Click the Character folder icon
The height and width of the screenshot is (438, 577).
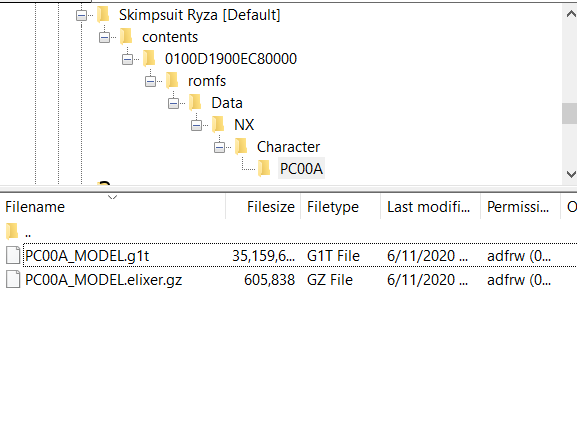[x=241, y=146]
